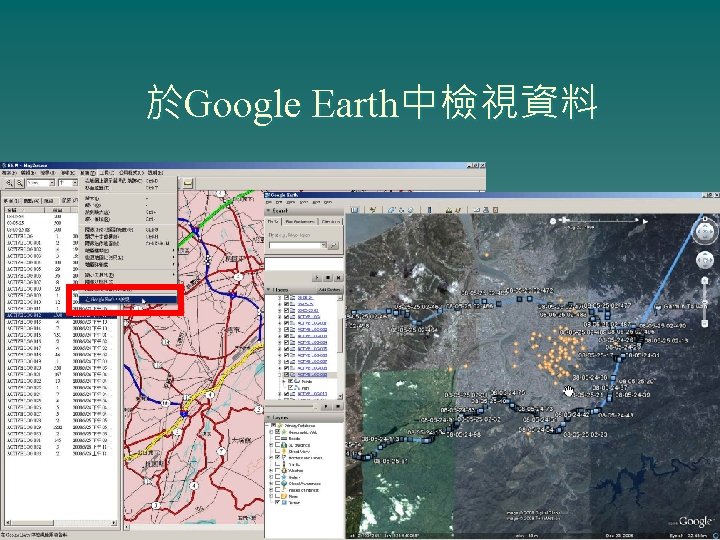Select the Add Polygon toolbar icon
The height and width of the screenshot is (540, 720).
click(x=391, y=210)
